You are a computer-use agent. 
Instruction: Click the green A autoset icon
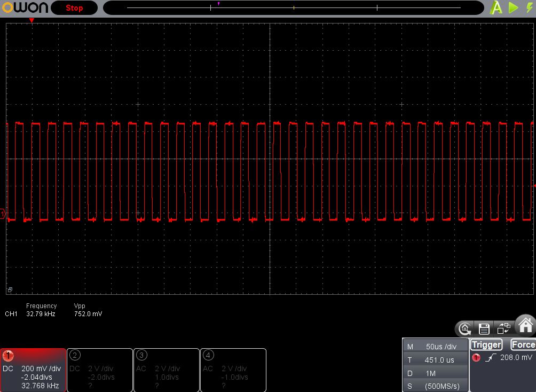(496, 7)
